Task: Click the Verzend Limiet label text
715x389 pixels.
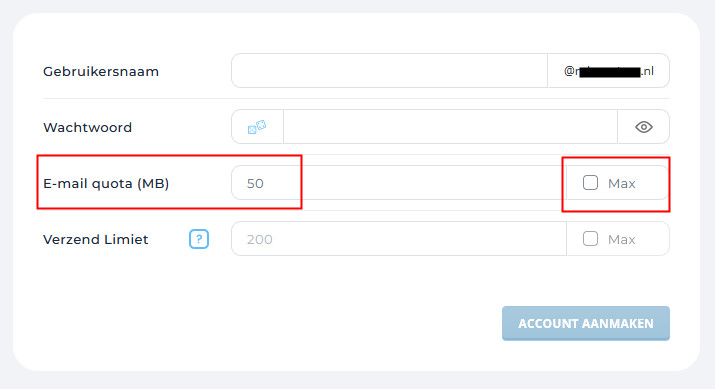Action: click(x=96, y=239)
